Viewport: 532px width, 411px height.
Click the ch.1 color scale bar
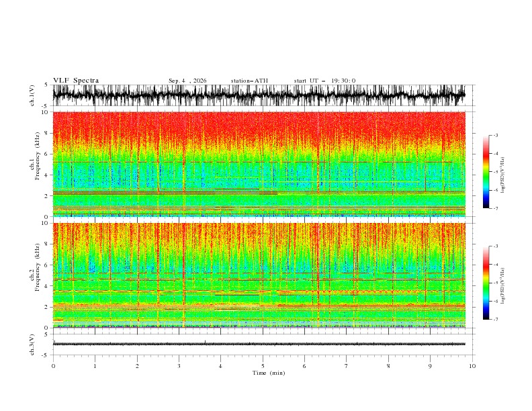486,171
